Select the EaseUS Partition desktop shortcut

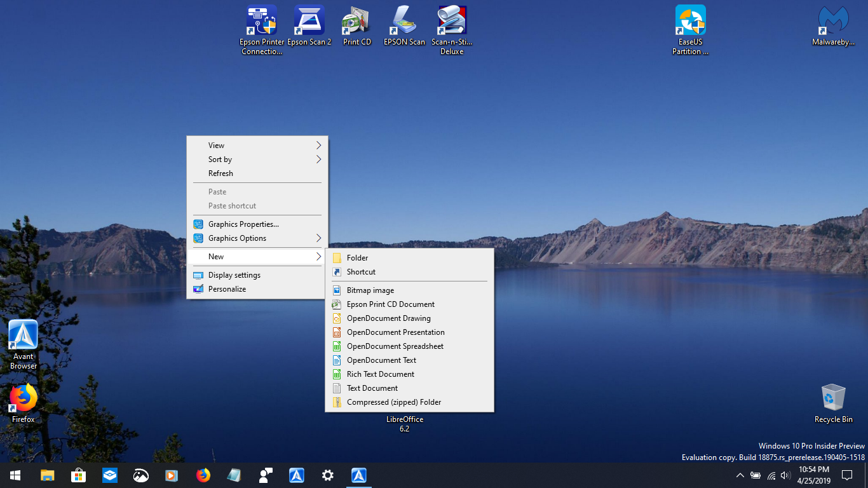pos(691,30)
